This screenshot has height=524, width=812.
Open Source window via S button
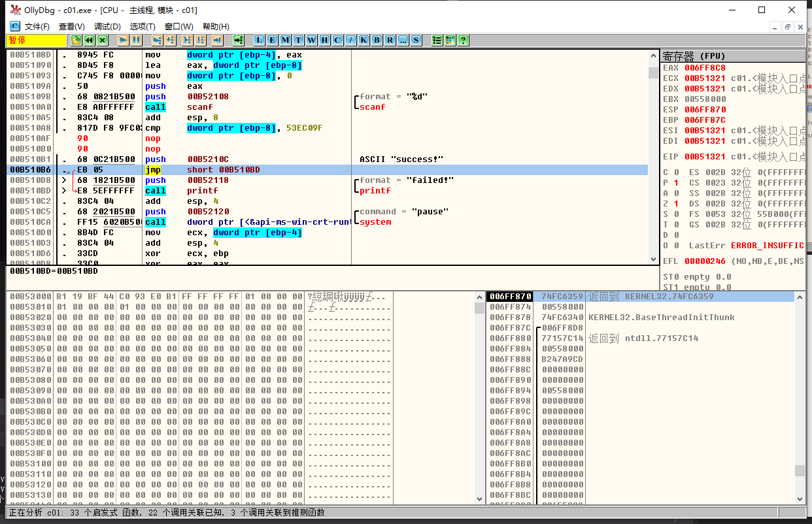[416, 40]
